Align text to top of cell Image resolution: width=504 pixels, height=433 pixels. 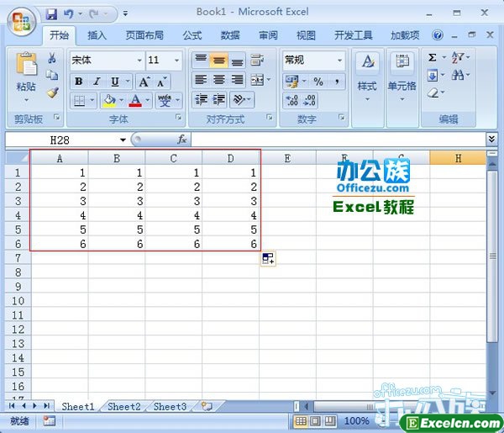pos(201,60)
